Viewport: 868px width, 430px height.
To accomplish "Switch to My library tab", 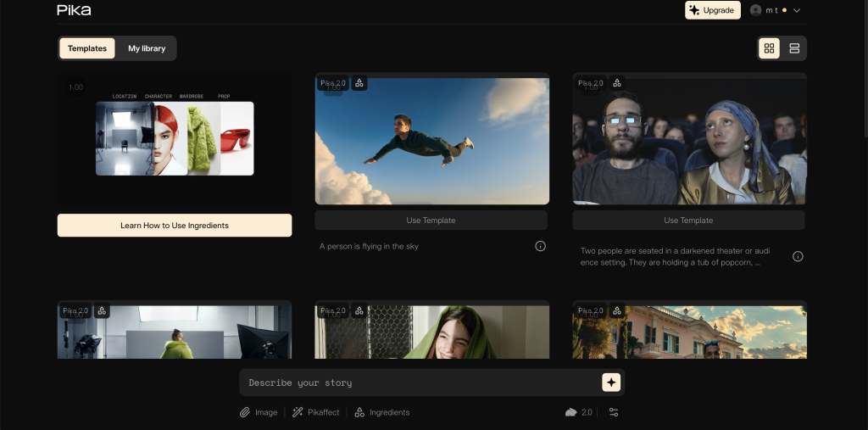I will pyautogui.click(x=147, y=48).
